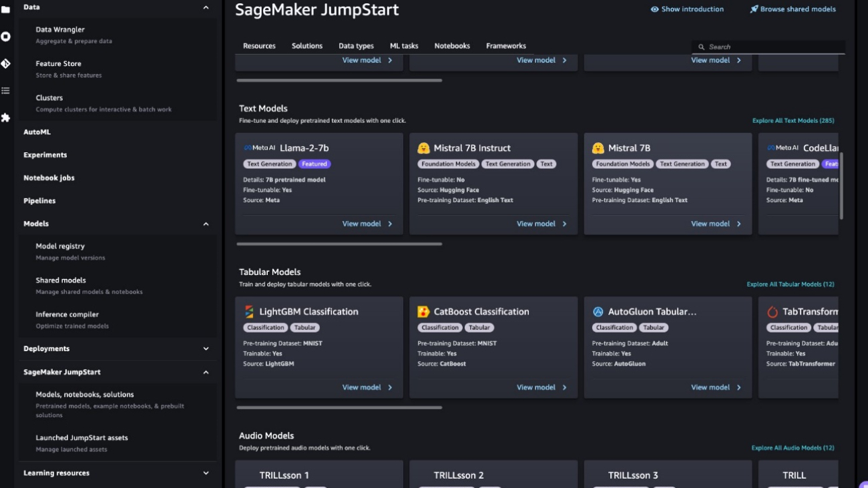This screenshot has height=488, width=868.
Task: Open Notebook jobs in sidebar
Action: click(49, 178)
